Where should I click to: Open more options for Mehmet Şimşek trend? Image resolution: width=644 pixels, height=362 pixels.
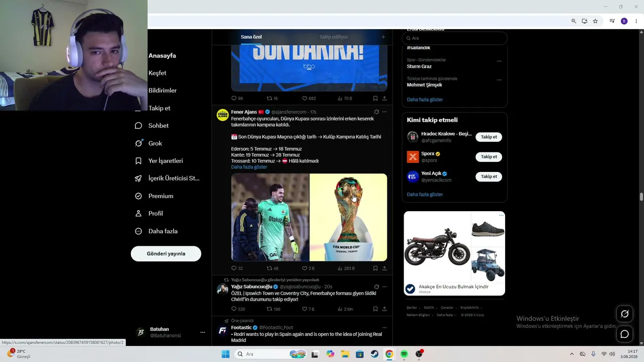(499, 80)
